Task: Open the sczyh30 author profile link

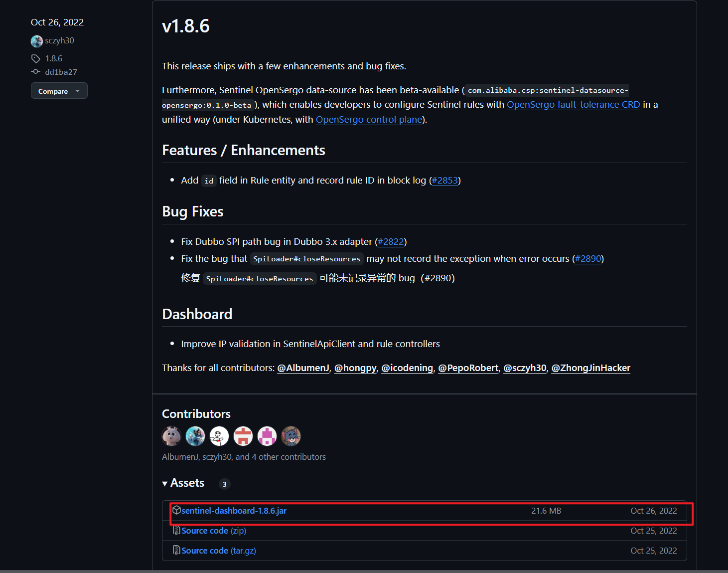Action: point(59,40)
